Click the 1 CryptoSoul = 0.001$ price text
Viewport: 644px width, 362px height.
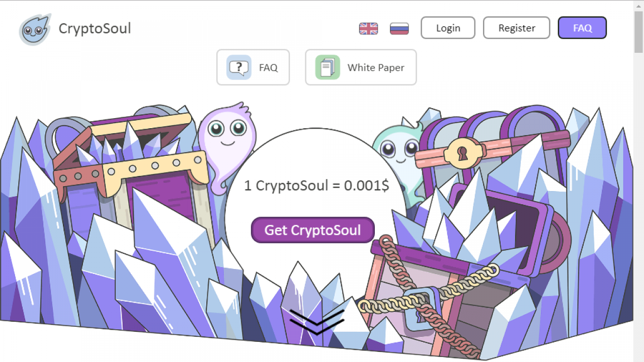tap(316, 186)
